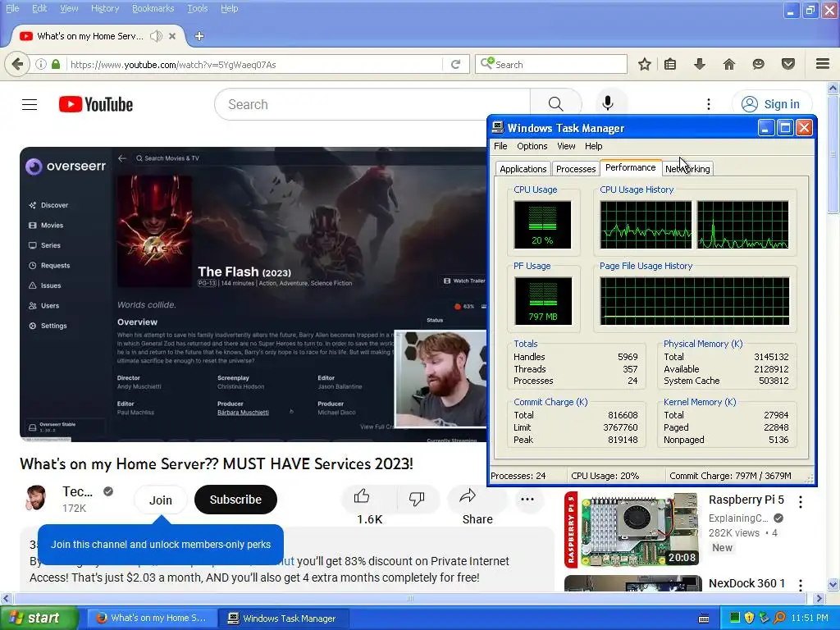
Task: Click the horizontal scrollbar right arrow
Action: tap(819, 598)
